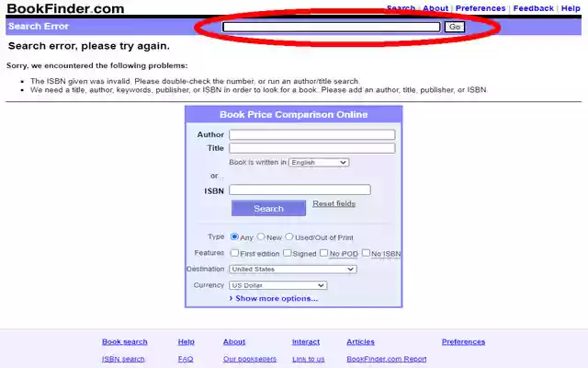
Task: Focus the Title input field
Action: [312, 148]
